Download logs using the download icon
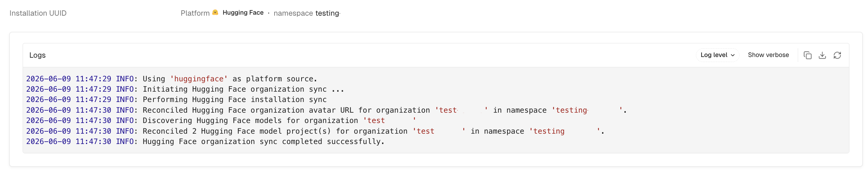Image resolution: width=868 pixels, height=176 pixels. click(x=822, y=55)
